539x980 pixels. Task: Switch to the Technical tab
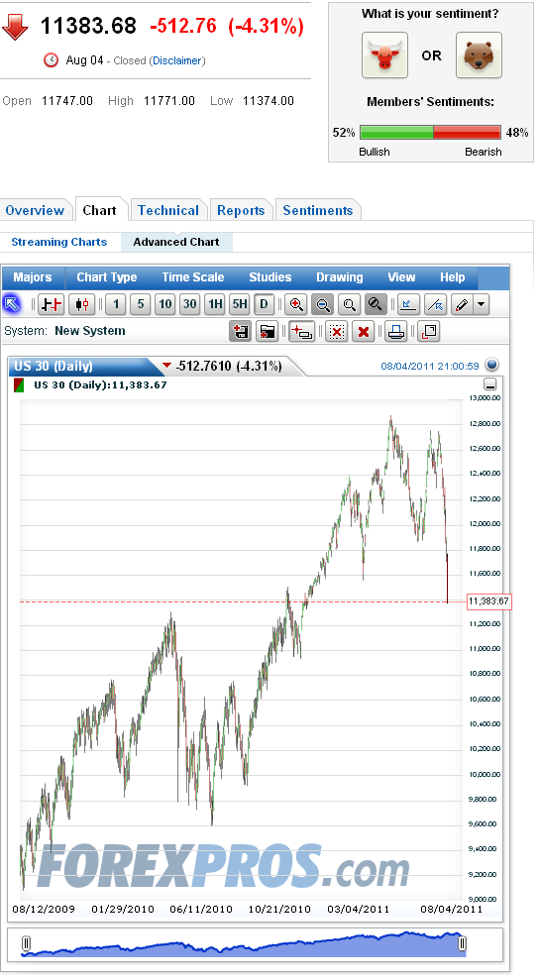coord(168,211)
